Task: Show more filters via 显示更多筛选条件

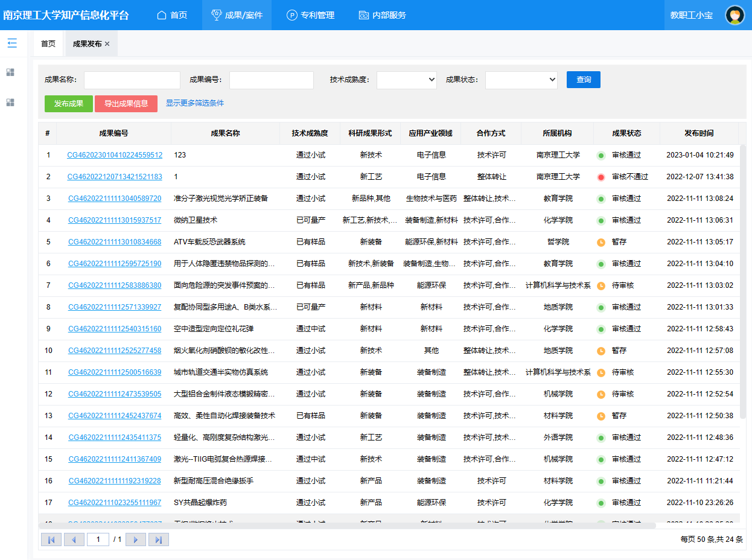Action: pos(195,103)
